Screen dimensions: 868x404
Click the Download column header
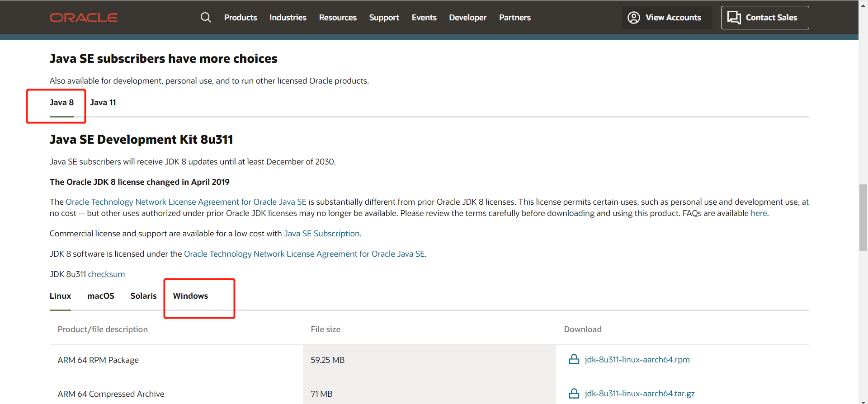(x=583, y=329)
